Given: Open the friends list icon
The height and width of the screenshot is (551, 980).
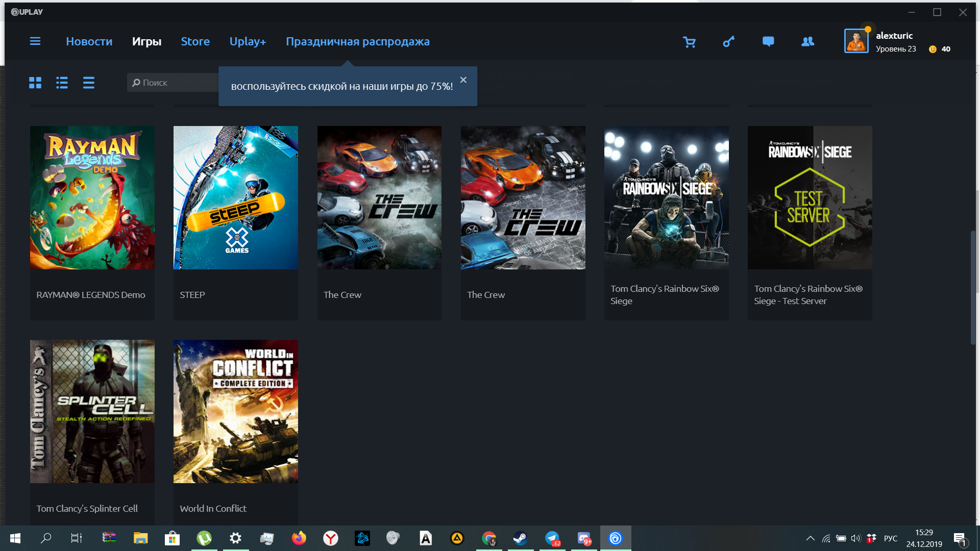Looking at the screenshot, I should click(x=807, y=42).
